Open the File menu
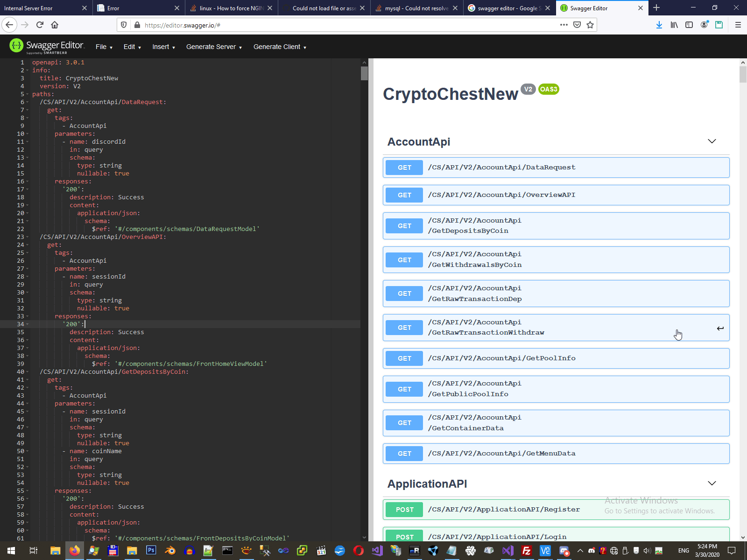 [x=104, y=47]
